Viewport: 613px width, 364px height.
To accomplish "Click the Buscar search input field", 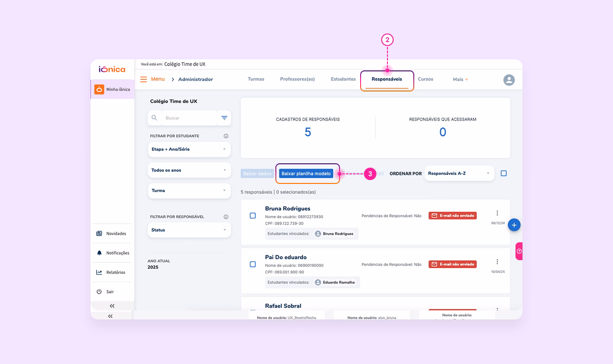I will pos(189,118).
